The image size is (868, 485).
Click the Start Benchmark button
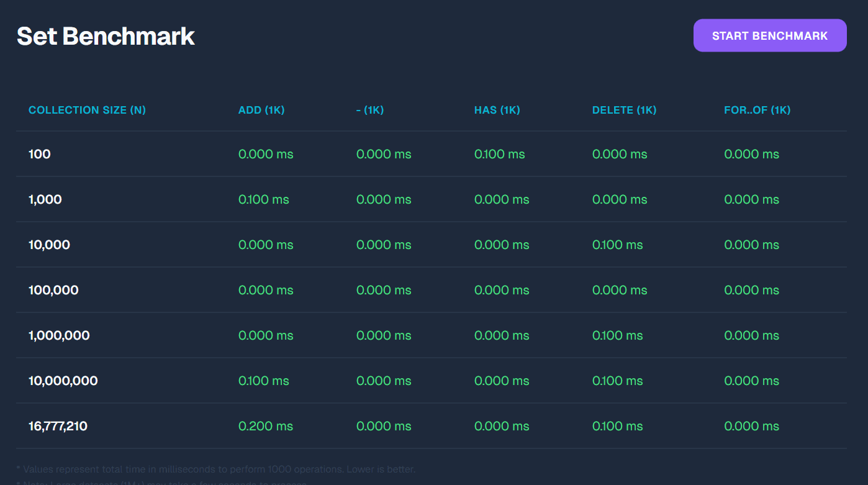pyautogui.click(x=769, y=35)
